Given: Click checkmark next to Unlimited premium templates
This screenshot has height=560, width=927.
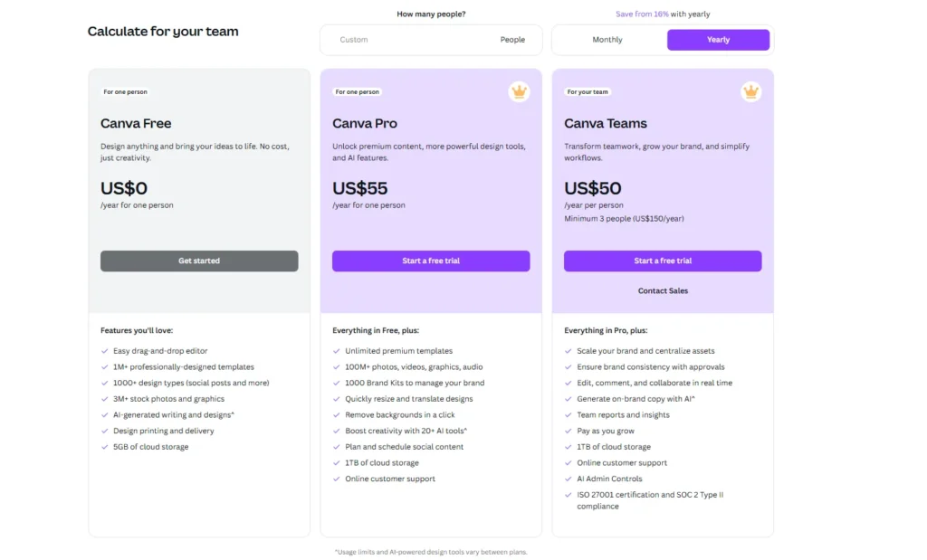Looking at the screenshot, I should click(x=337, y=351).
